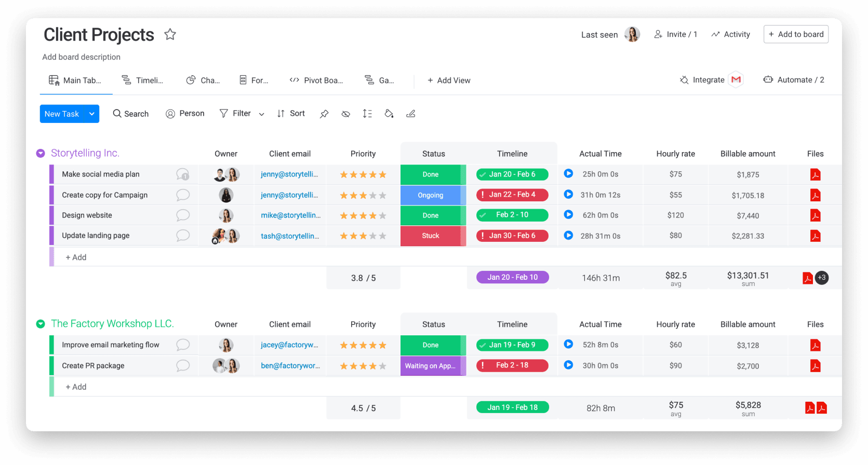Set priority stars for Create PR package
Image resolution: width=868 pixels, height=465 pixels.
[363, 366]
